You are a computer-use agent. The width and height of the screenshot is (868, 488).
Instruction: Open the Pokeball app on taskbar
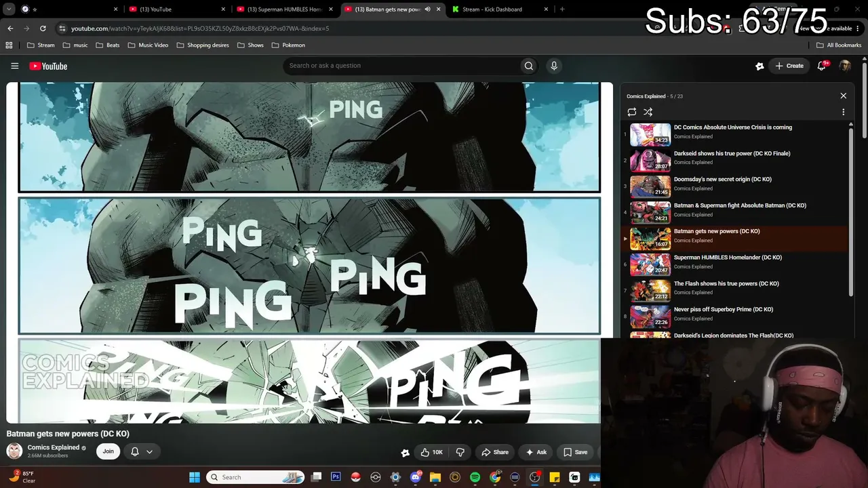(355, 477)
